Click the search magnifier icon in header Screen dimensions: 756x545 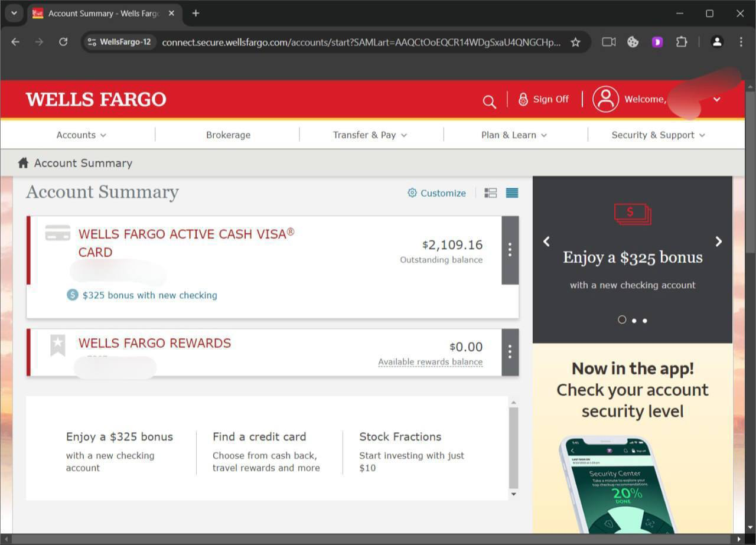click(x=489, y=102)
